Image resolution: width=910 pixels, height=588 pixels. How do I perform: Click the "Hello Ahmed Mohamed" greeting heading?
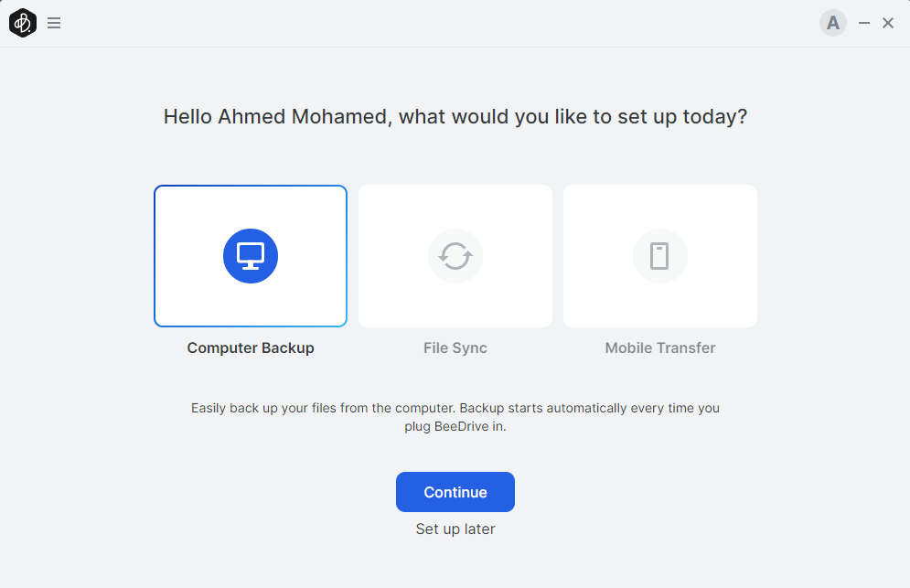455,117
